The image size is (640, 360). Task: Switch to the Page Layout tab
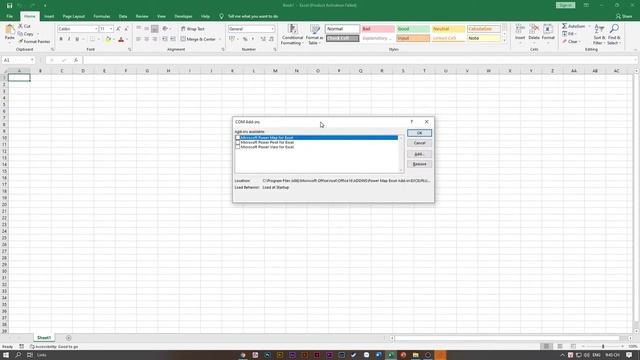click(74, 16)
